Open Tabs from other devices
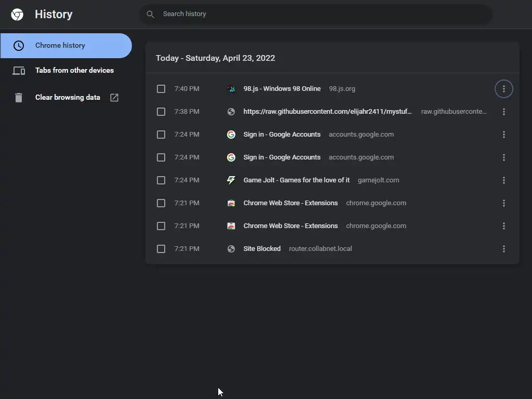This screenshot has width=532, height=399. point(74,71)
